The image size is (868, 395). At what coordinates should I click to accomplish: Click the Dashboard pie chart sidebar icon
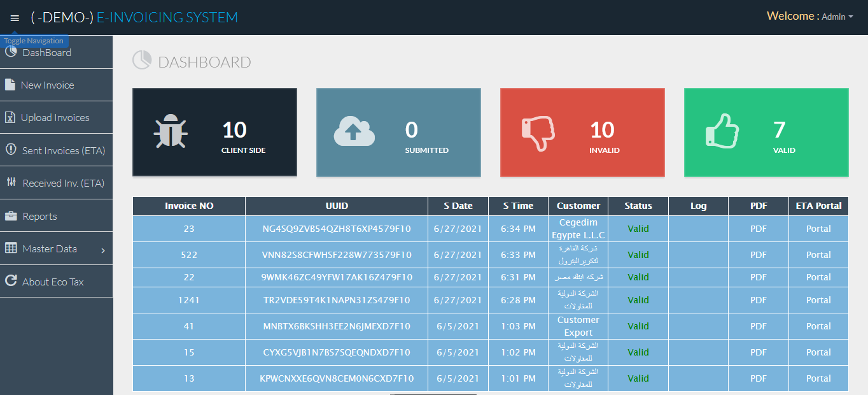coord(10,52)
